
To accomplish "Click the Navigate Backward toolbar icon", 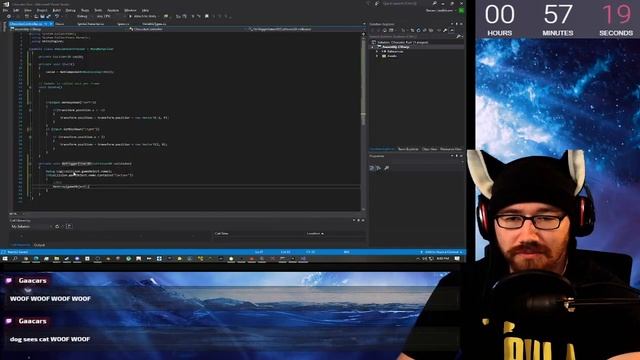I will 9,16.
